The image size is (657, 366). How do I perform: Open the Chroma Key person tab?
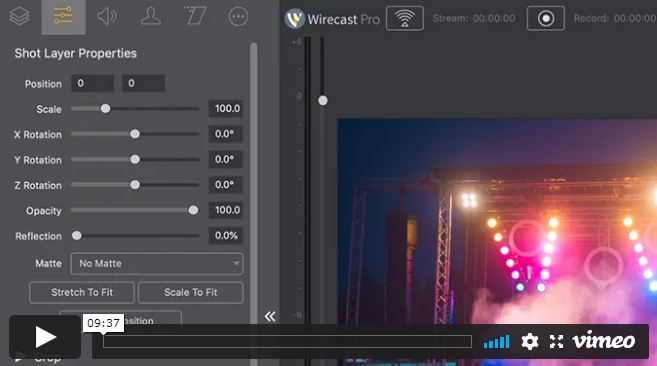[x=150, y=17]
